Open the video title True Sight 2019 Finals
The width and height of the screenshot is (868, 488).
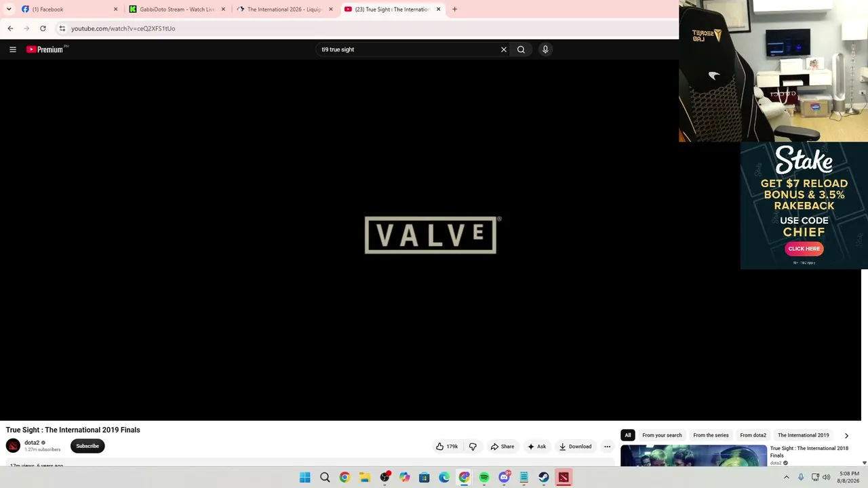coord(73,430)
